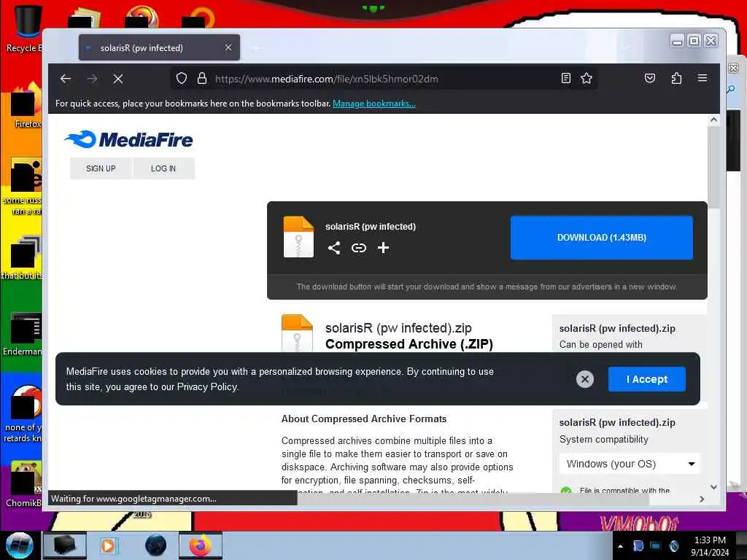Open the Windows Start button
The height and width of the screenshot is (560, 747).
[19, 545]
